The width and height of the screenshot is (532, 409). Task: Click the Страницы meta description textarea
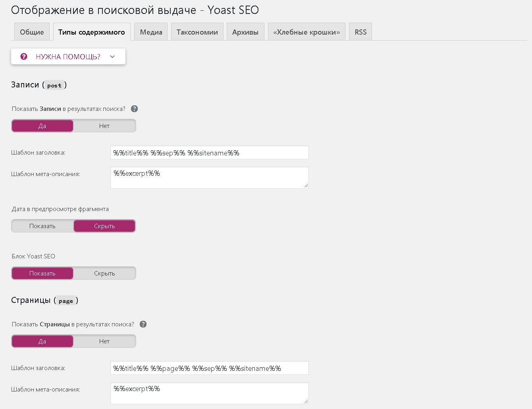tap(210, 393)
